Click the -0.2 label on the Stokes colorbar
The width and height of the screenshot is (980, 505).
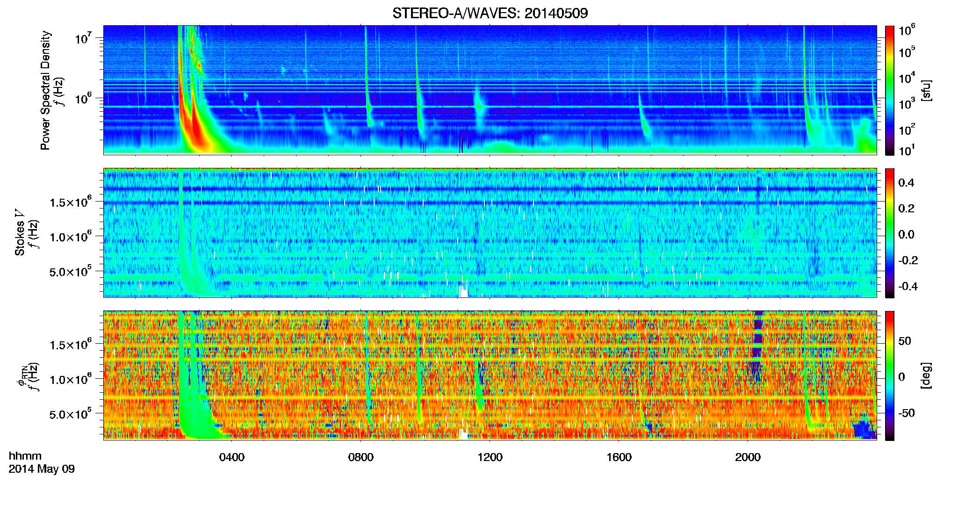(908, 260)
